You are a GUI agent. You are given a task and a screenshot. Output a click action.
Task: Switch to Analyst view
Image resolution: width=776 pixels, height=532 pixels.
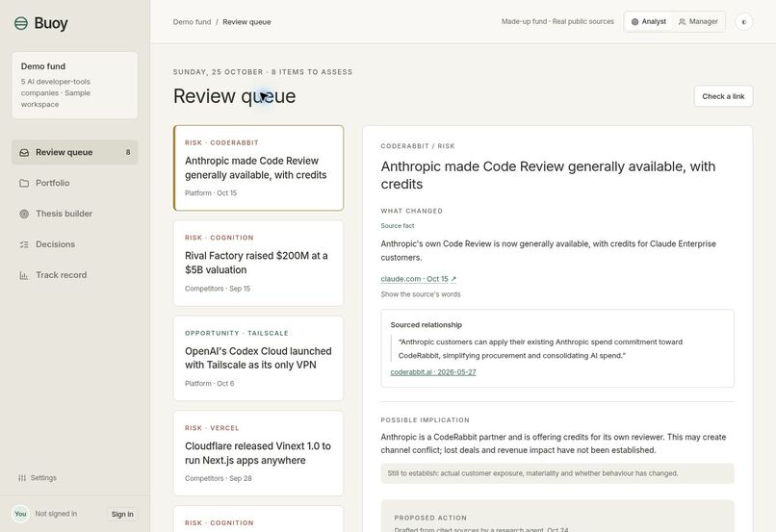(x=648, y=22)
